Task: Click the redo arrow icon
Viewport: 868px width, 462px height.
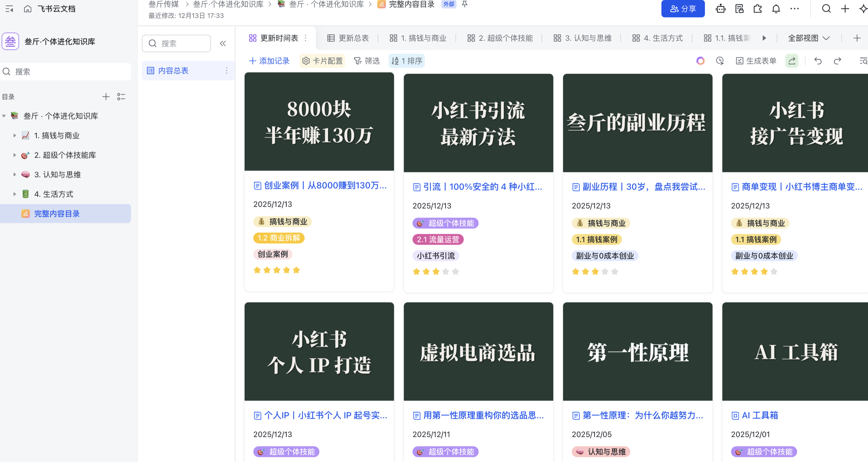Action: [837, 61]
